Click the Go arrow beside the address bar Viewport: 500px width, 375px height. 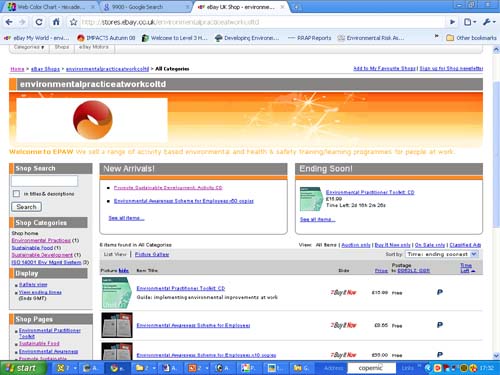[x=452, y=22]
